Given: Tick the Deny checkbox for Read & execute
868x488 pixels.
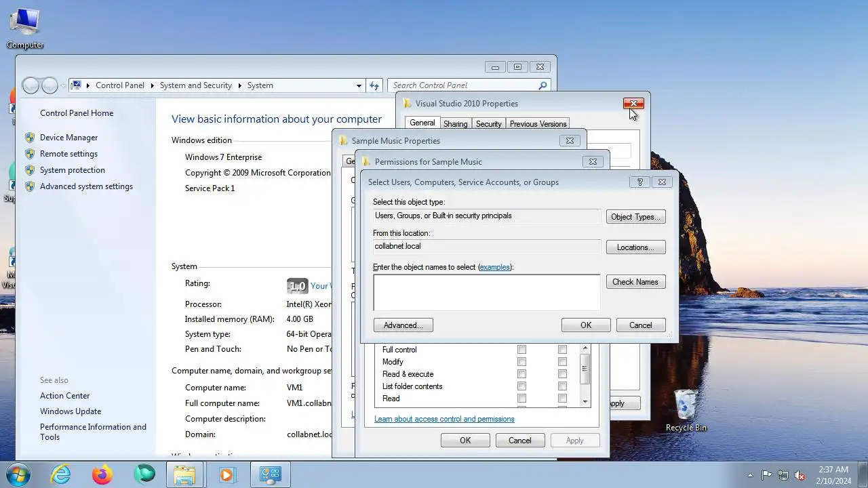Looking at the screenshot, I should click(562, 374).
